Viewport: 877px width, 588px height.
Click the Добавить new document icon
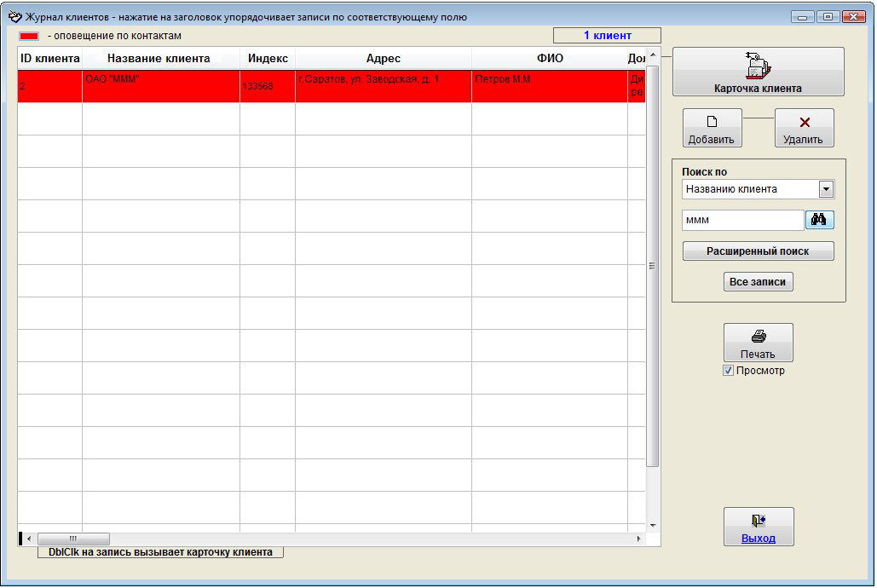712,121
